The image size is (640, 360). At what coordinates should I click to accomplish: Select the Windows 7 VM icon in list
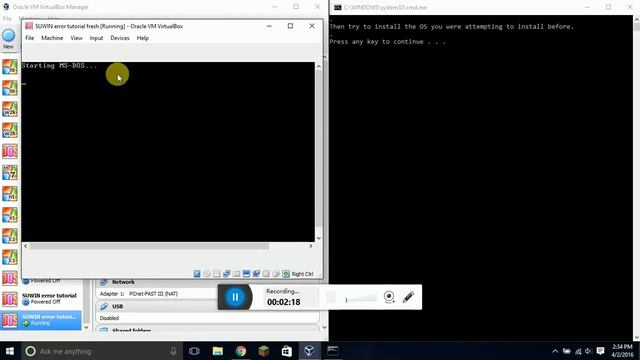(x=10, y=173)
